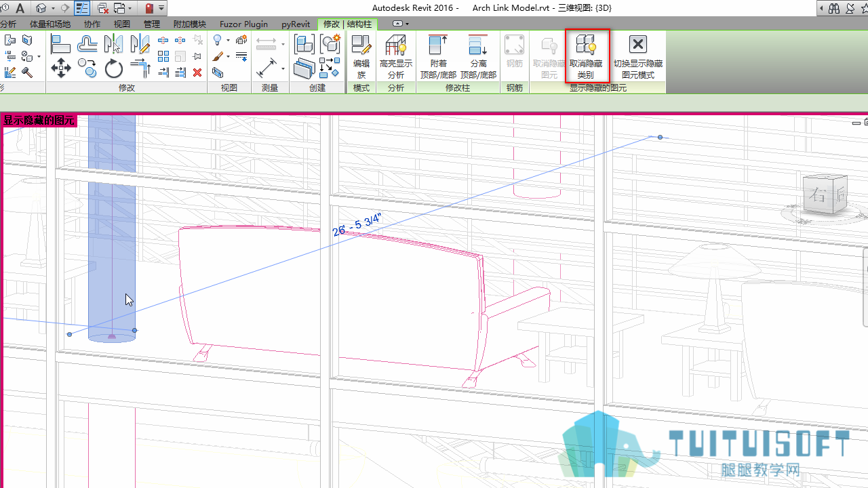Switch to the 管理 (Manage) ribbon tab
This screenshot has width=868, height=488.
coord(152,24)
